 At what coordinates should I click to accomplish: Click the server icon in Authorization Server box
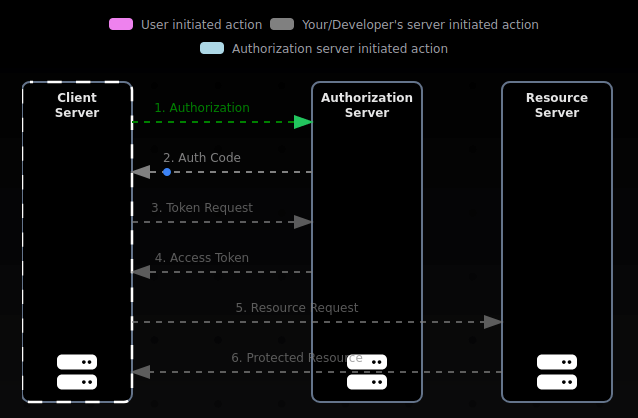pos(367,372)
